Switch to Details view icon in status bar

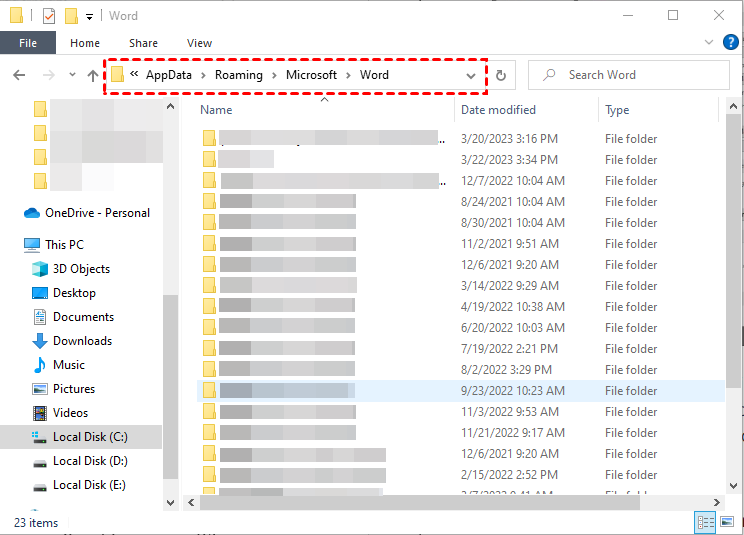point(705,523)
